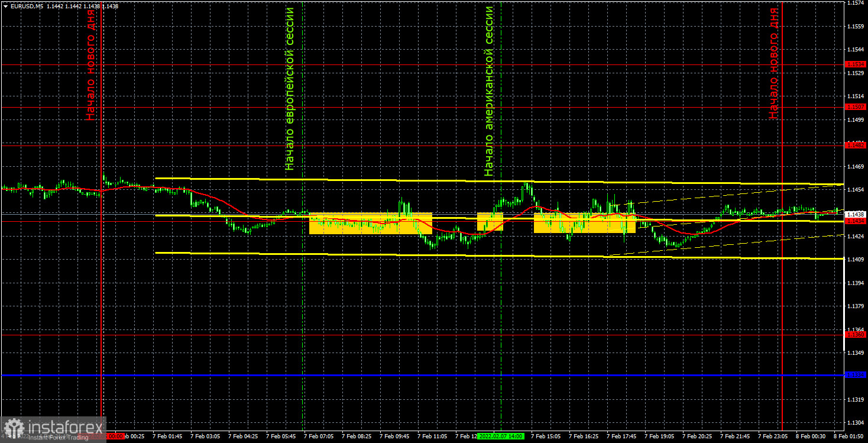Click the red 1.1482 price level label
Viewport: 868px width, 443px height.
pos(856,145)
